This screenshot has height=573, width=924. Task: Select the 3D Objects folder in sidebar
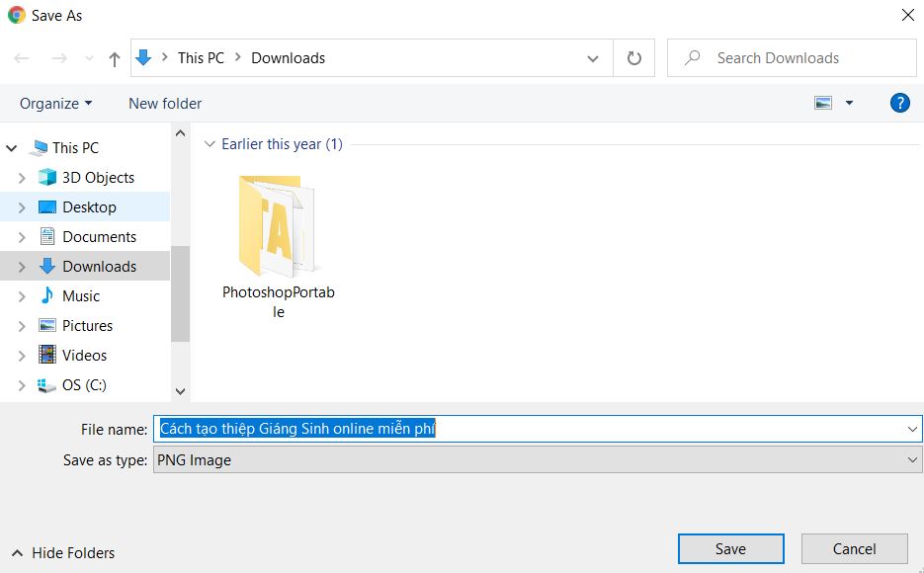pos(98,178)
